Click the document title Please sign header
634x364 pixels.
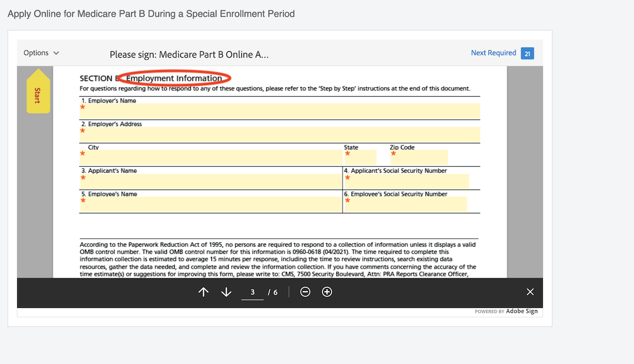coord(190,54)
